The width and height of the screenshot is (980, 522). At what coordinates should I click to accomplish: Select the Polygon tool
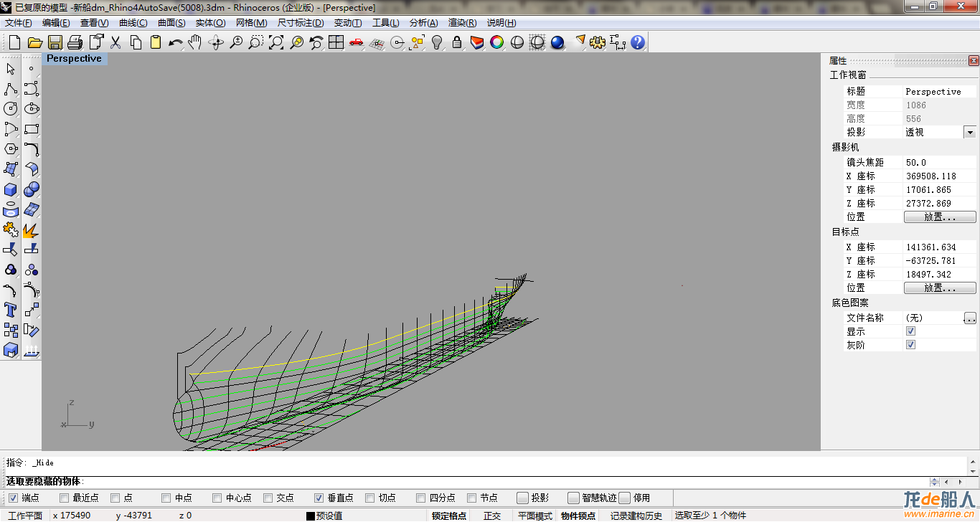11,149
